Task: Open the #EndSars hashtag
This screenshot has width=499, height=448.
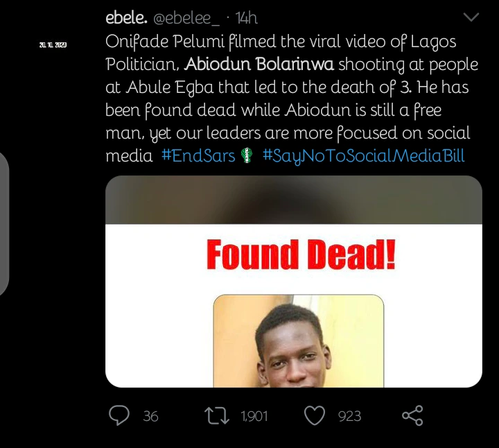Action: click(198, 156)
